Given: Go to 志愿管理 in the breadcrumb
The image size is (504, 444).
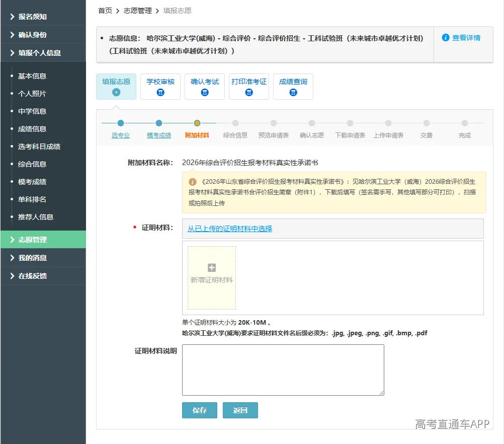Looking at the screenshot, I should click(x=138, y=11).
